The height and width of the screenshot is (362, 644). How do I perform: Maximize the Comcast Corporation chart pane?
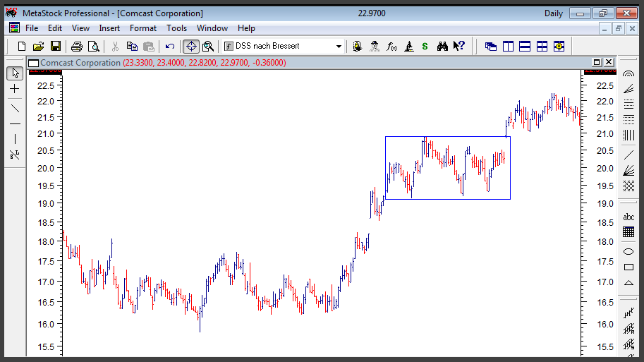point(597,62)
